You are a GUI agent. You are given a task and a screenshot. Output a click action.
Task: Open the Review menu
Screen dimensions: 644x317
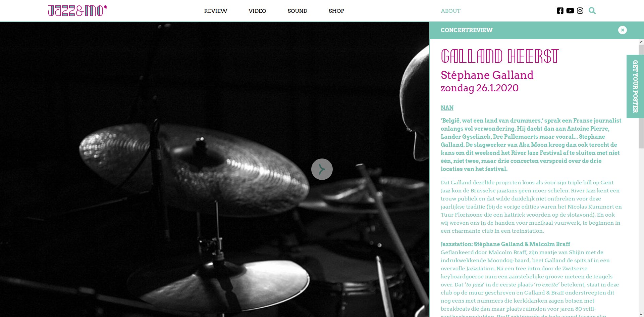pos(216,11)
